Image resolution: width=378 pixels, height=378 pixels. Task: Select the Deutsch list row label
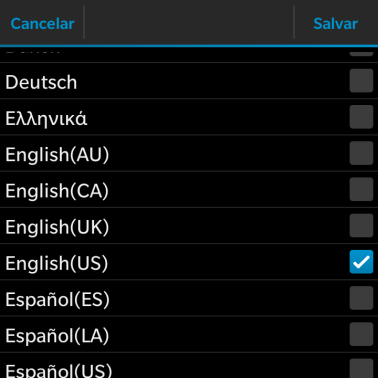tap(41, 82)
